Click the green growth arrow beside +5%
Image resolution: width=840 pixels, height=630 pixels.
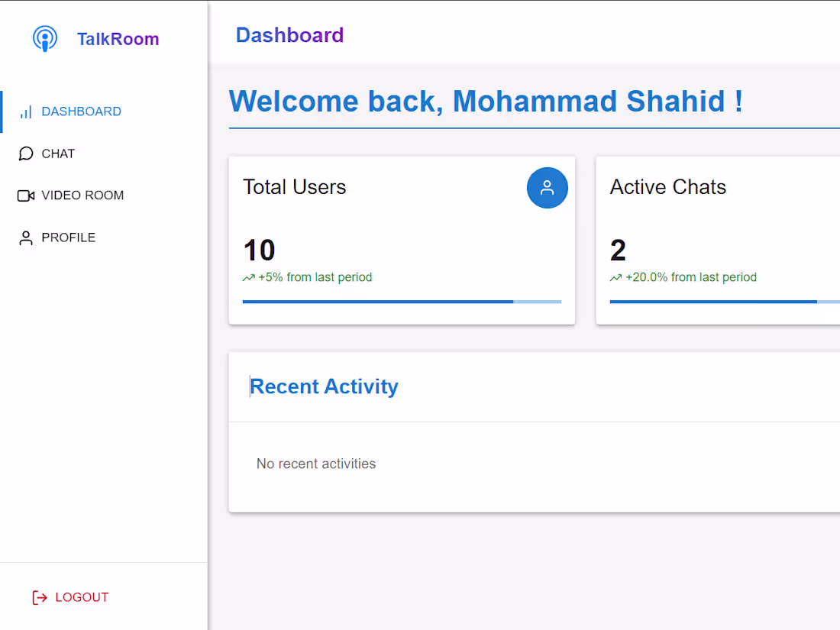point(247,278)
